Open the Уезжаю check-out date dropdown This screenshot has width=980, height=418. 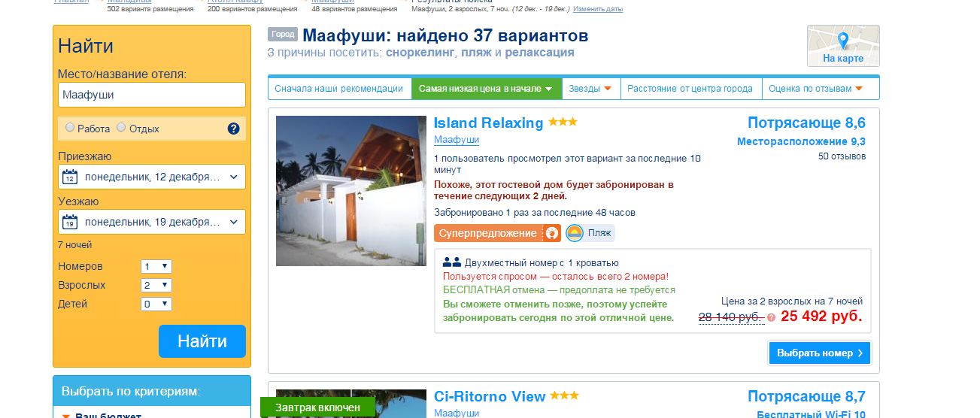tap(152, 223)
